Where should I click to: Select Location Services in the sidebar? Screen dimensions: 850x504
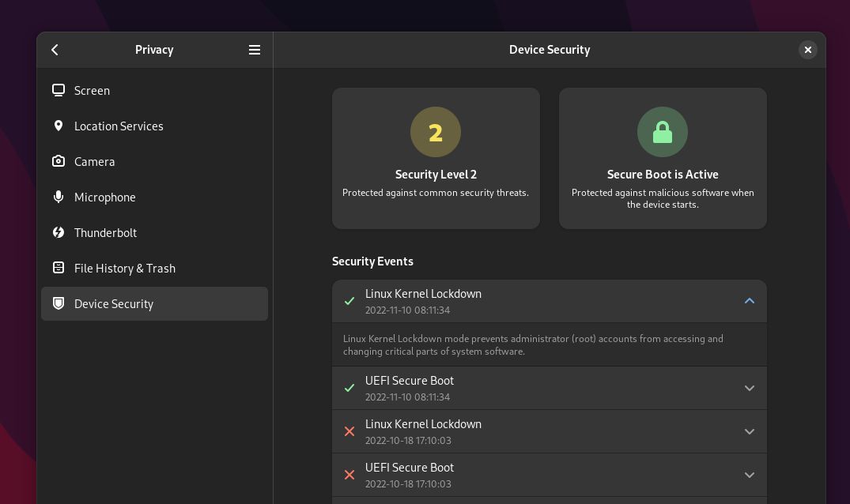point(119,126)
